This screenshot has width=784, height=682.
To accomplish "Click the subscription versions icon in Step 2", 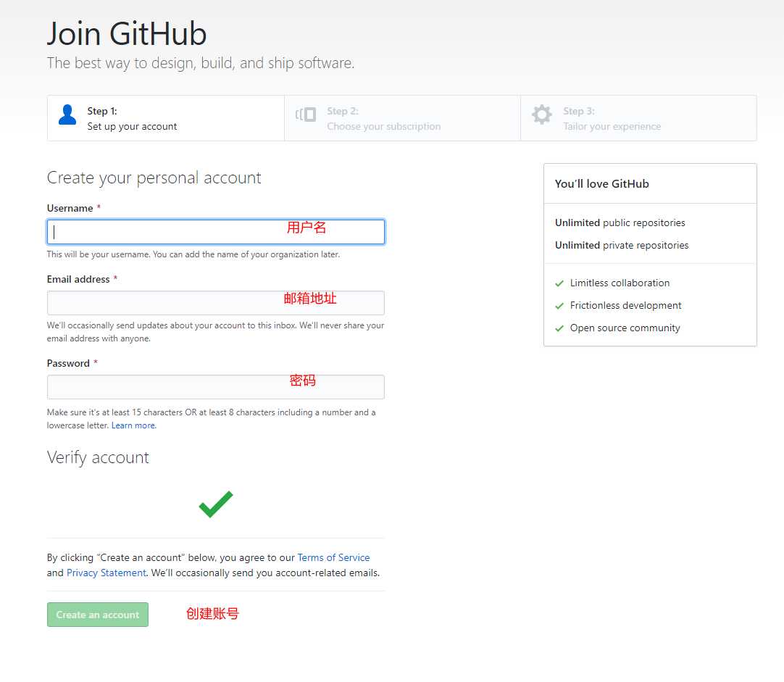I will [306, 115].
